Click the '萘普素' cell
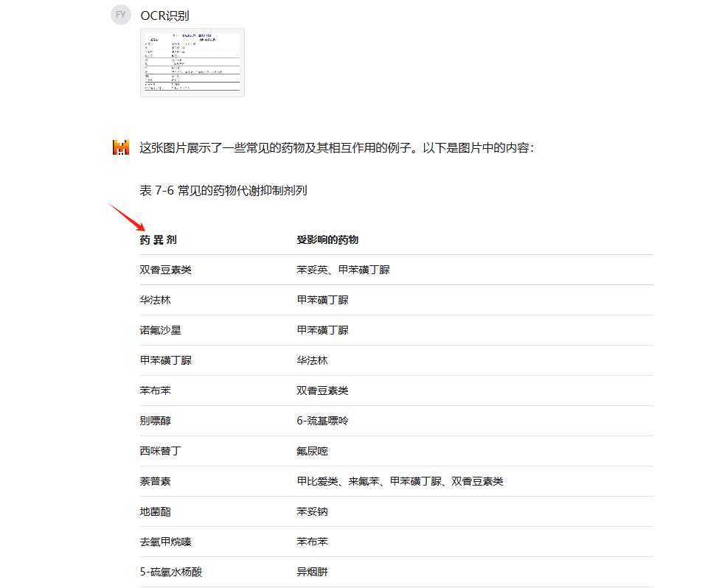Viewport: 705px width, 588px height. [155, 482]
